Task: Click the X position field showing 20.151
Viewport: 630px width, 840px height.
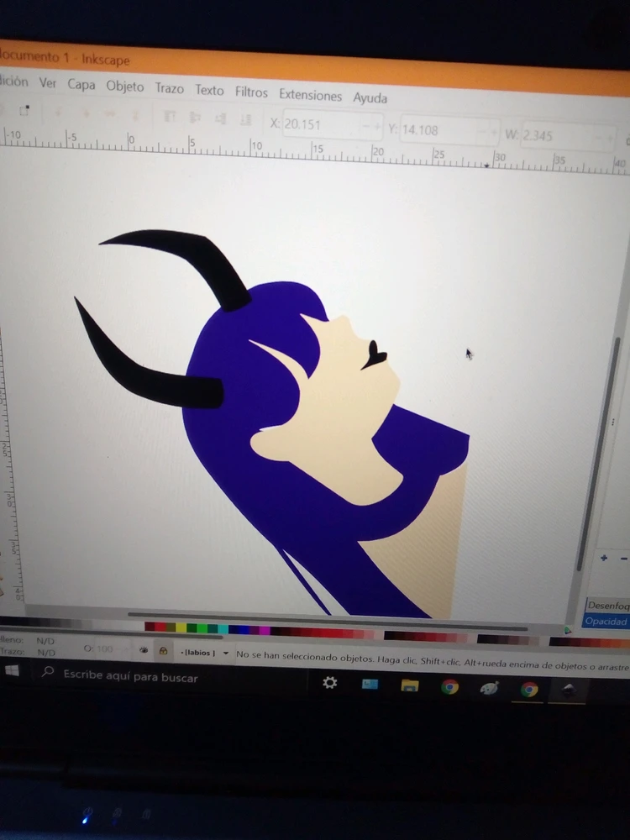Action: pyautogui.click(x=332, y=125)
